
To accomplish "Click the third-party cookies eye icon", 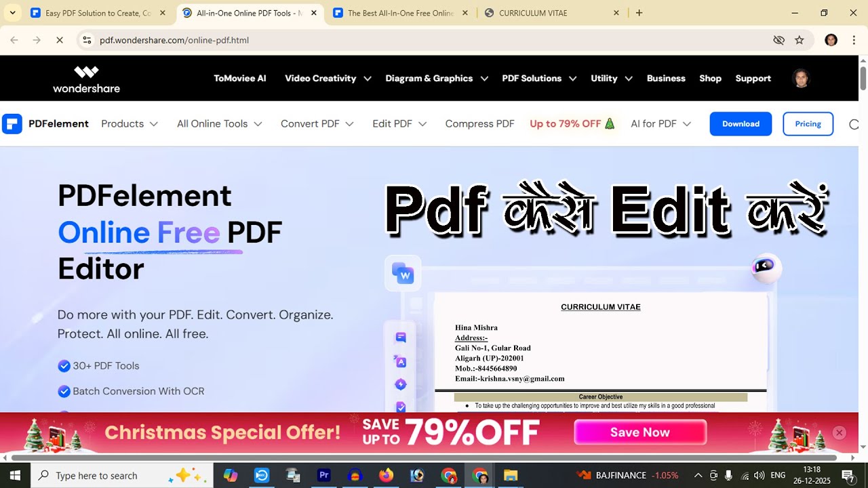I will pos(778,40).
